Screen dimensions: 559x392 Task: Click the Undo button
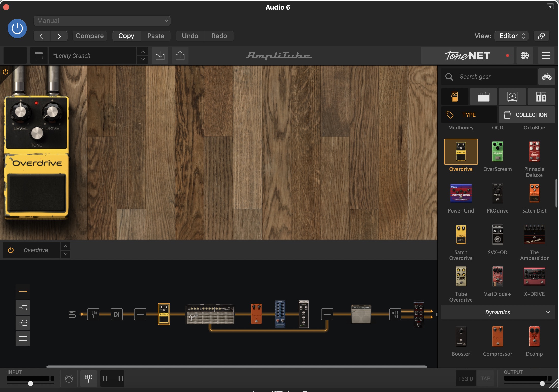pyautogui.click(x=190, y=36)
